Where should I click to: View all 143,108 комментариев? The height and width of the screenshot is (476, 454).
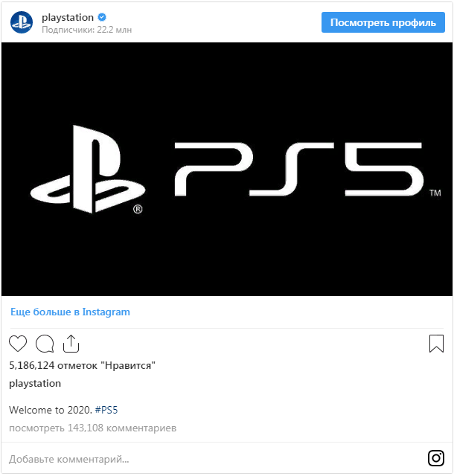(93, 428)
